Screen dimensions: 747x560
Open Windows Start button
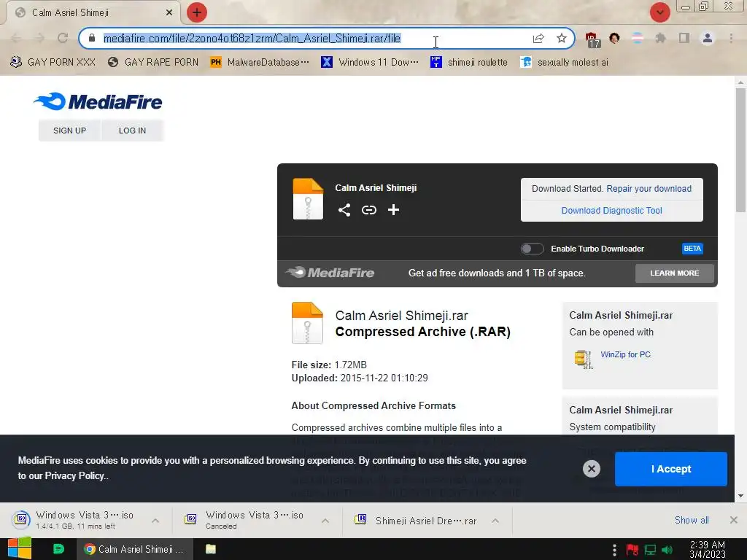[20, 549]
